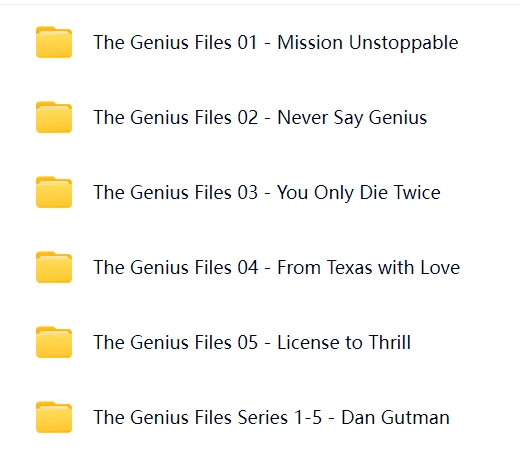
Task: Click the License to Thrill folder icon
Action: 54,342
